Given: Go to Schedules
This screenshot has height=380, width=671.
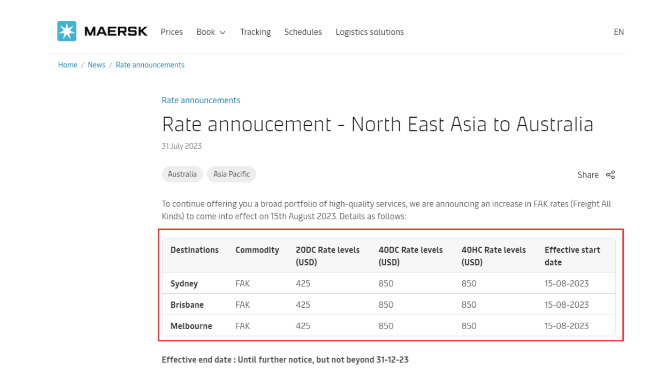Looking at the screenshot, I should [x=303, y=32].
